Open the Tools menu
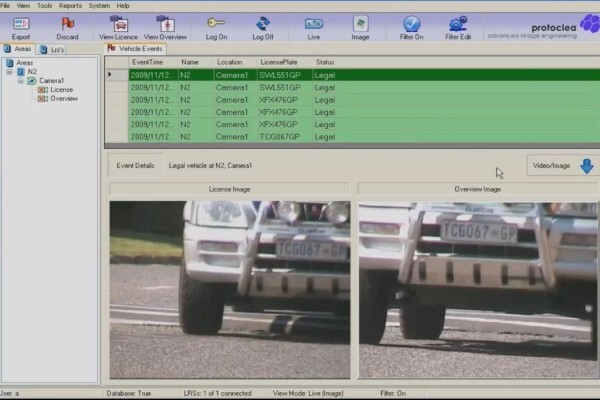The width and height of the screenshot is (600, 400). point(44,6)
